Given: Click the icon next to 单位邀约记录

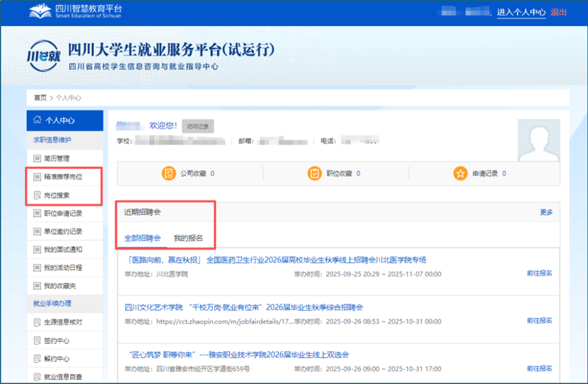Looking at the screenshot, I should [x=37, y=231].
